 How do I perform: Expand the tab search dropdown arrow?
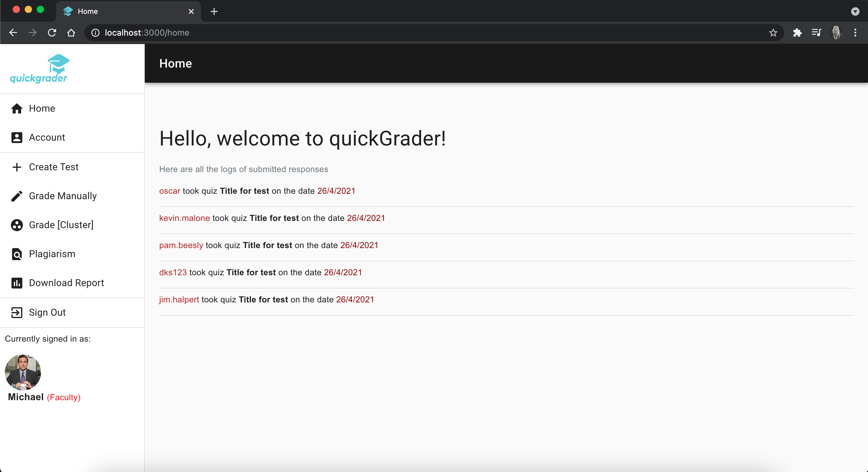pyautogui.click(x=855, y=11)
